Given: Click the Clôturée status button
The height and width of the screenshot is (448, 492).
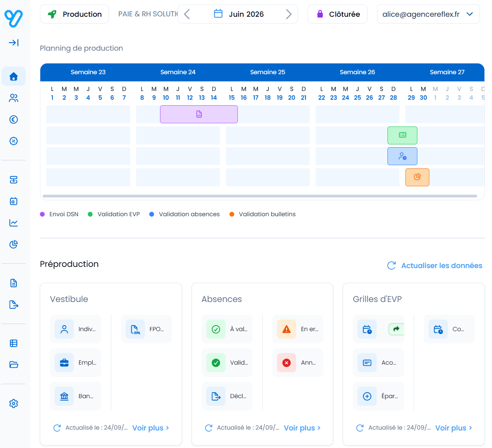Looking at the screenshot, I should (x=338, y=14).
